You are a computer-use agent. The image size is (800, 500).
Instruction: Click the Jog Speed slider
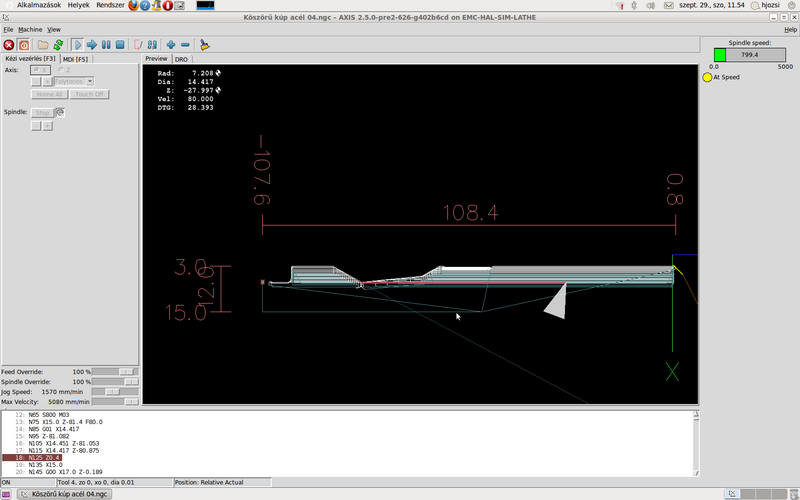click(x=112, y=392)
